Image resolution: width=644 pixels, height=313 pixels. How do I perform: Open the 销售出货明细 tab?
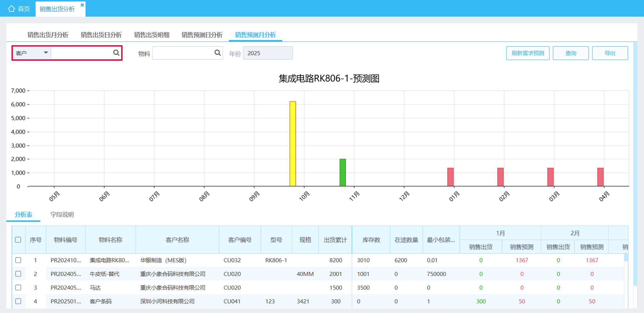[152, 35]
